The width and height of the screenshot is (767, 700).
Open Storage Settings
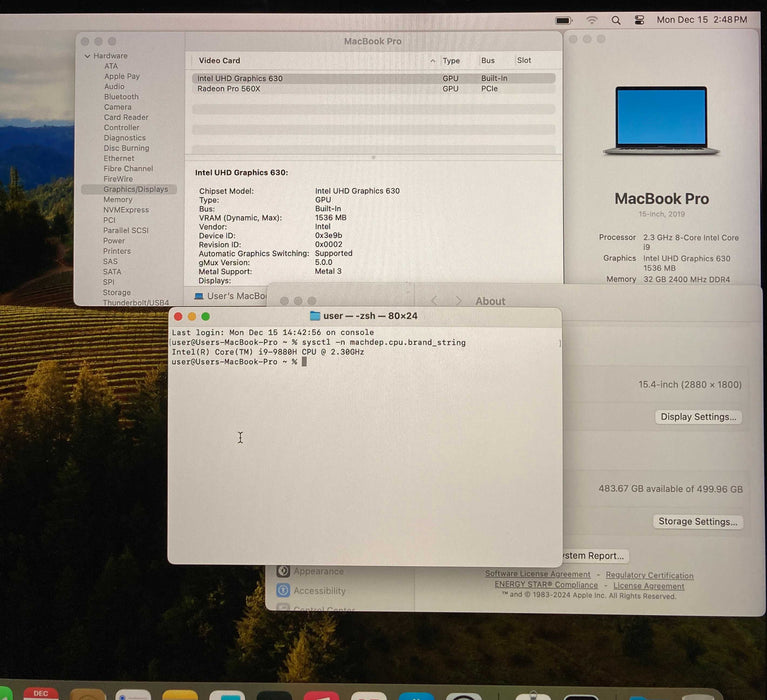[698, 521]
